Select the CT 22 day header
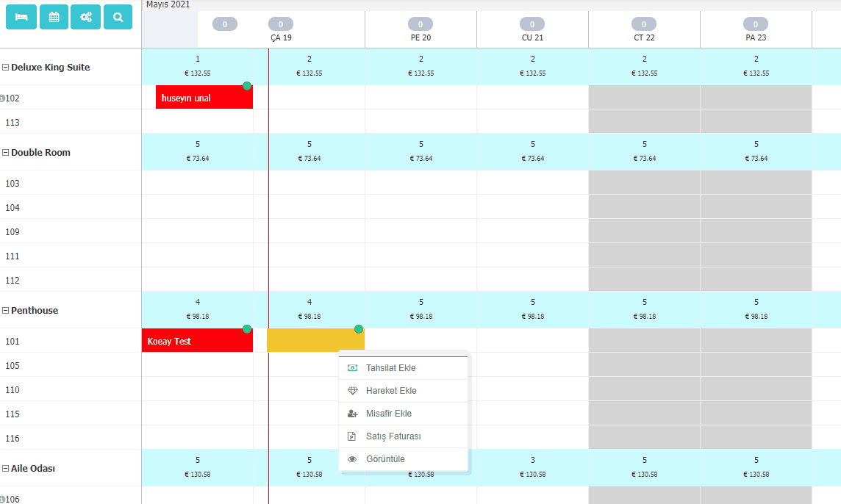The height and width of the screenshot is (504, 841). coord(644,38)
